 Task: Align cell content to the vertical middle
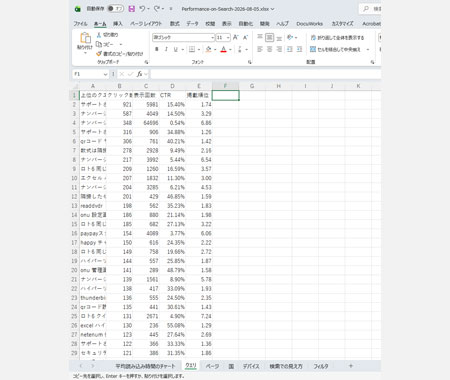coord(270,37)
